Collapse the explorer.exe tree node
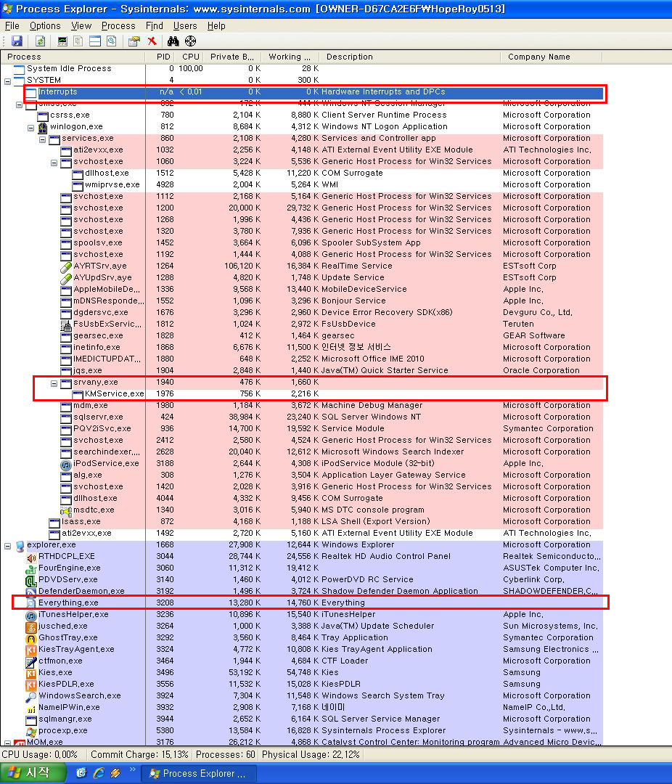The width and height of the screenshot is (672, 784). [x=7, y=545]
